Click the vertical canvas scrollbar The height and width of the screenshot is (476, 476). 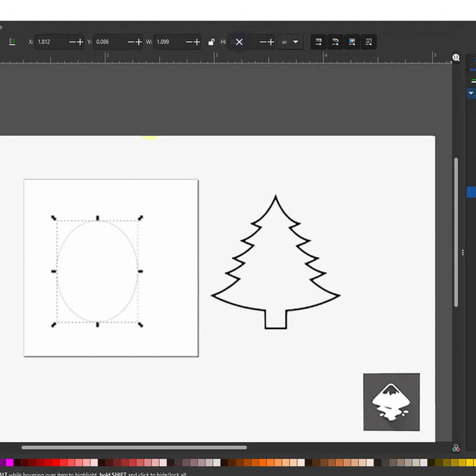pos(456,233)
